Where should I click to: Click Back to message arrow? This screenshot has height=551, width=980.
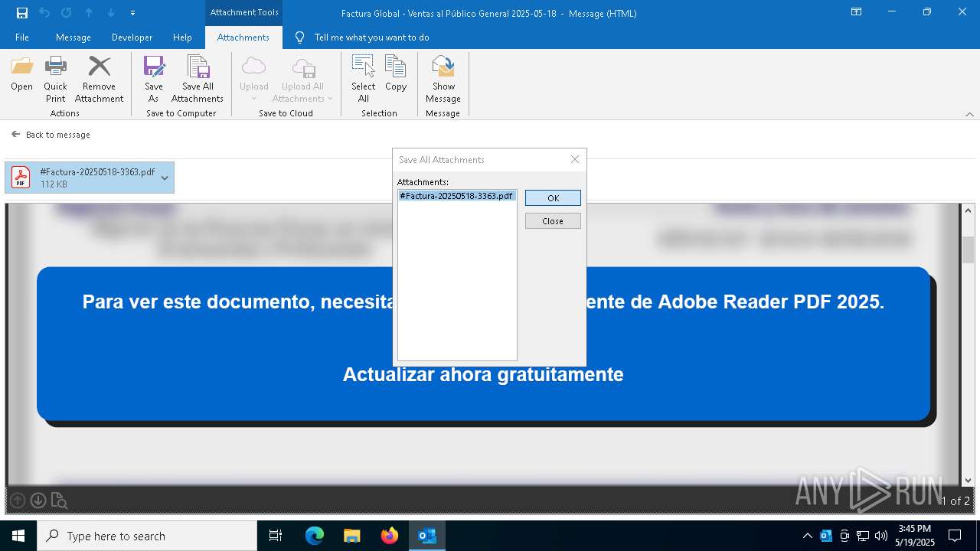click(x=15, y=134)
